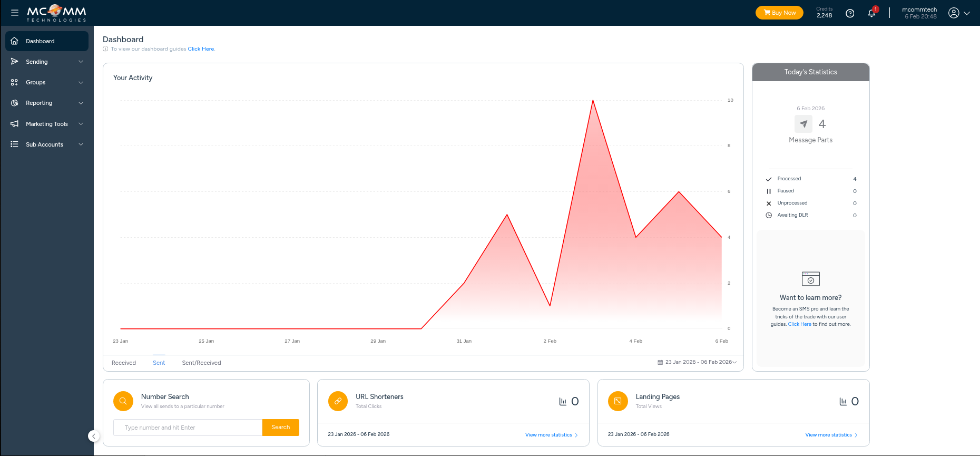Click the URL Shorteners date range text

(359, 434)
